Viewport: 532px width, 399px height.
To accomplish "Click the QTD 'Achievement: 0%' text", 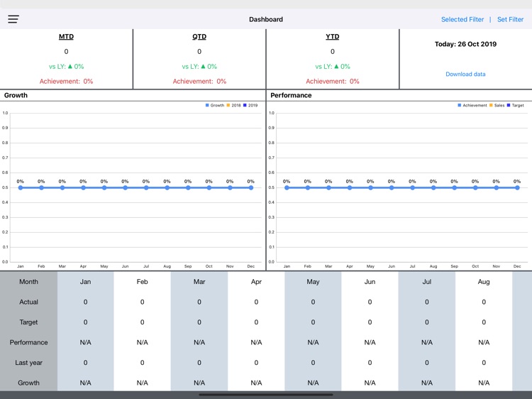I will point(199,81).
